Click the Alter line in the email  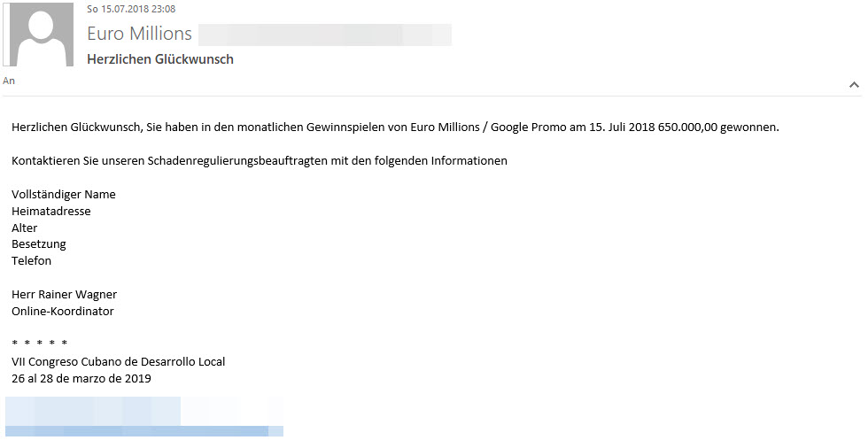click(x=25, y=228)
